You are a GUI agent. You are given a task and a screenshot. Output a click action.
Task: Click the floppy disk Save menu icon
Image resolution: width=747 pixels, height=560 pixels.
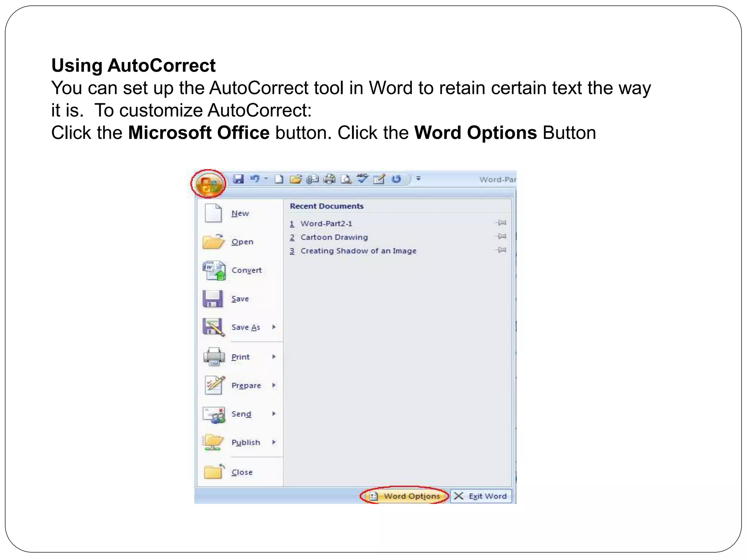pos(213,299)
